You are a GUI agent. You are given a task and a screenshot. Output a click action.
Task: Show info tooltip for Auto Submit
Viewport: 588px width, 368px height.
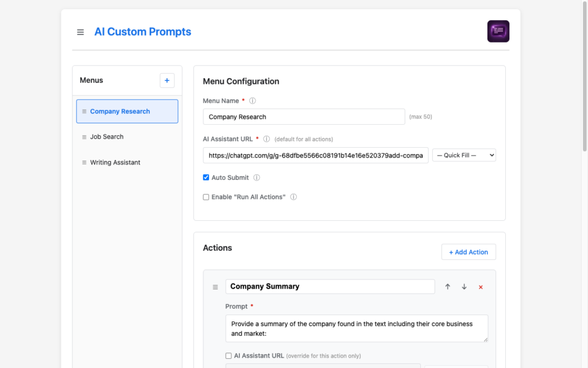257,178
